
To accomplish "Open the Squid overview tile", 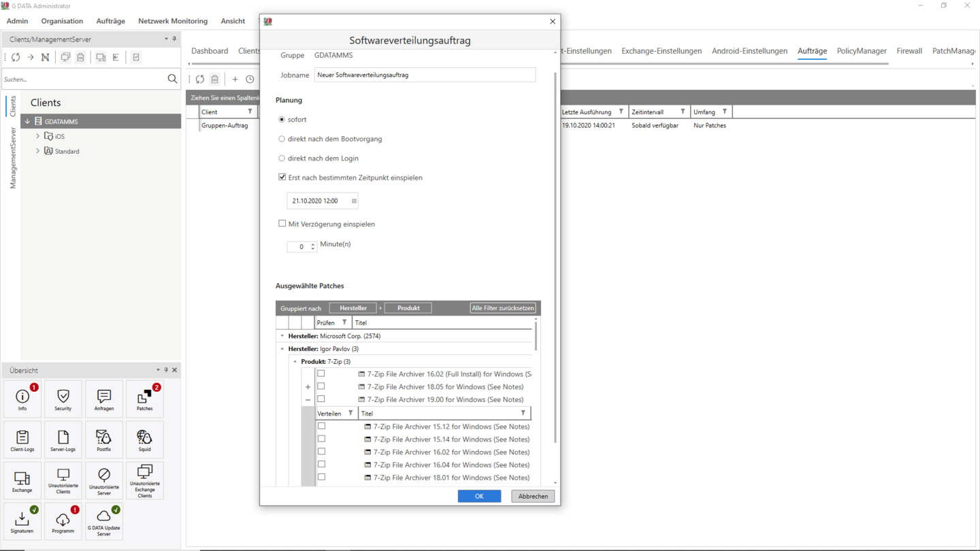I will coord(144,439).
